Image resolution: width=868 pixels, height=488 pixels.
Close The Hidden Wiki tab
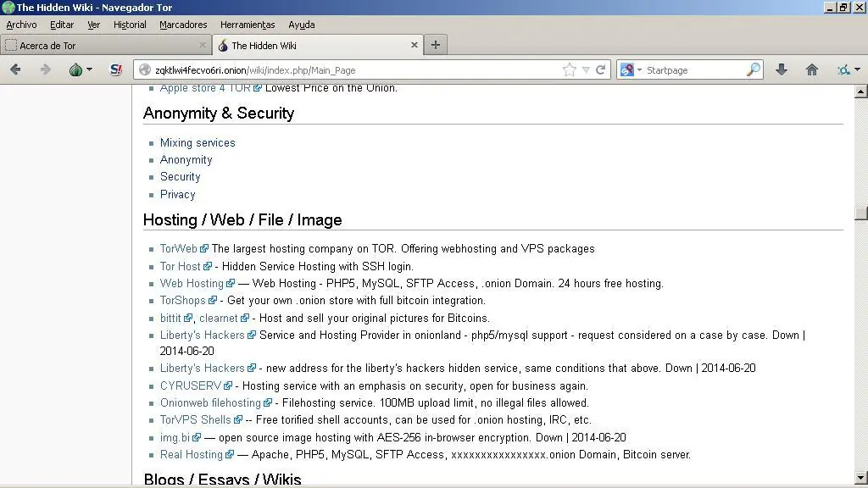414,45
